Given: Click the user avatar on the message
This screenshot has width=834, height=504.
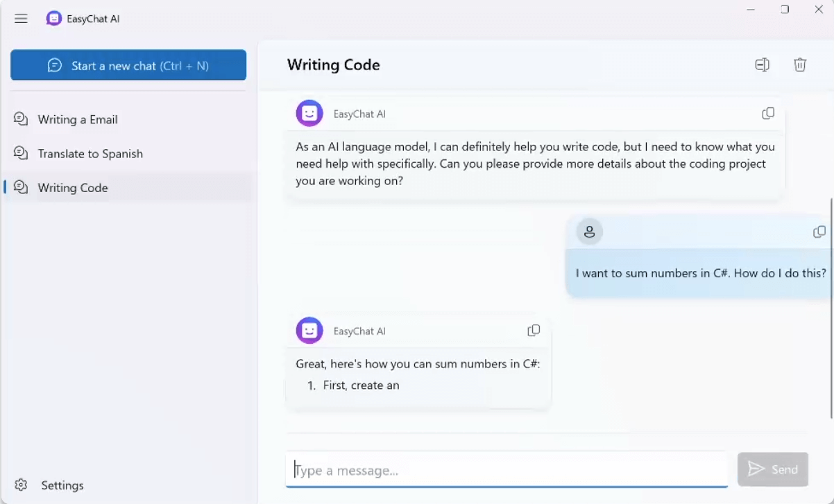Looking at the screenshot, I should 588,232.
